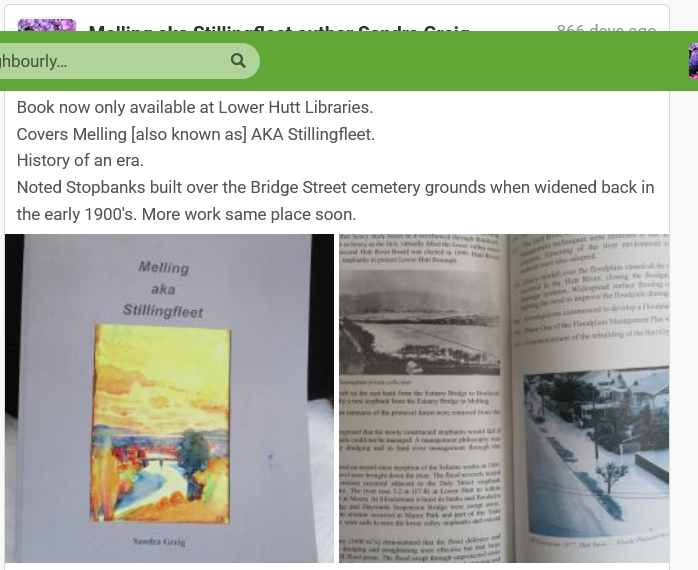Click "Sandra Greig" name on book cover

tap(159, 542)
